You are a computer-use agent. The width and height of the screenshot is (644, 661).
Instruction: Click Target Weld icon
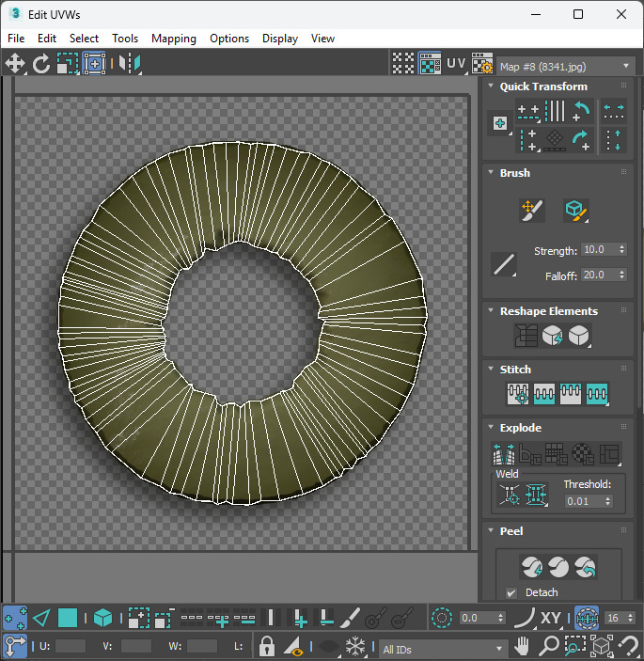(x=510, y=495)
